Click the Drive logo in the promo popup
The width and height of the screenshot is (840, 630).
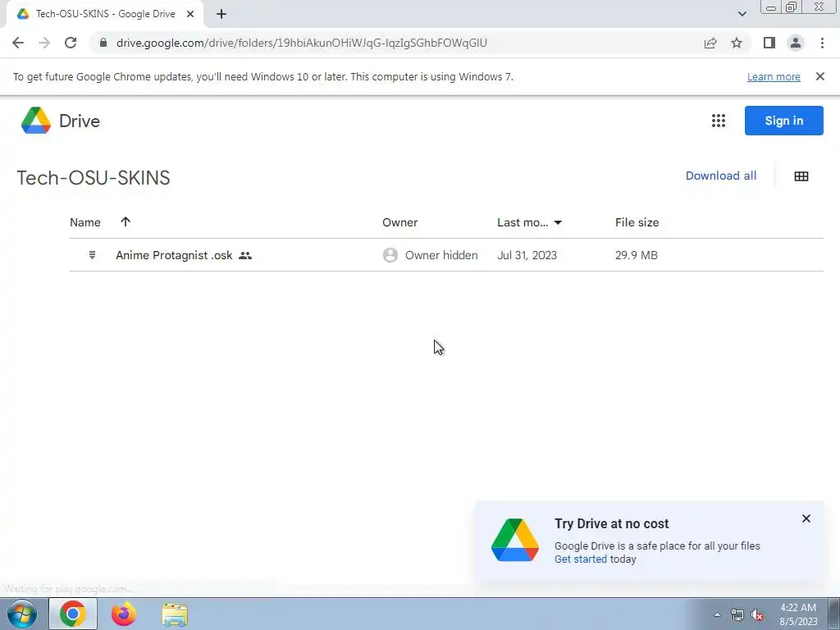pyautogui.click(x=515, y=540)
